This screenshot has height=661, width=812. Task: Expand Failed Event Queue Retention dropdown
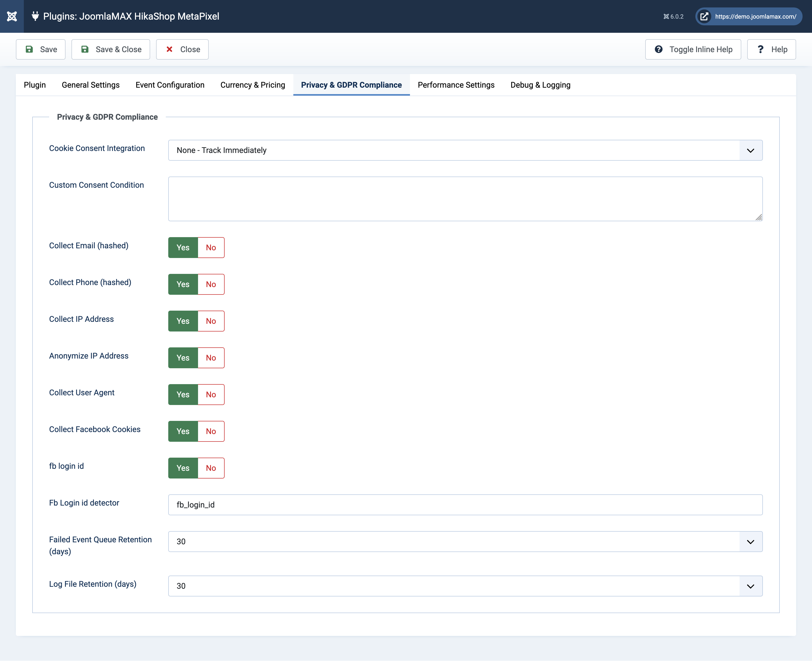[x=465, y=542]
